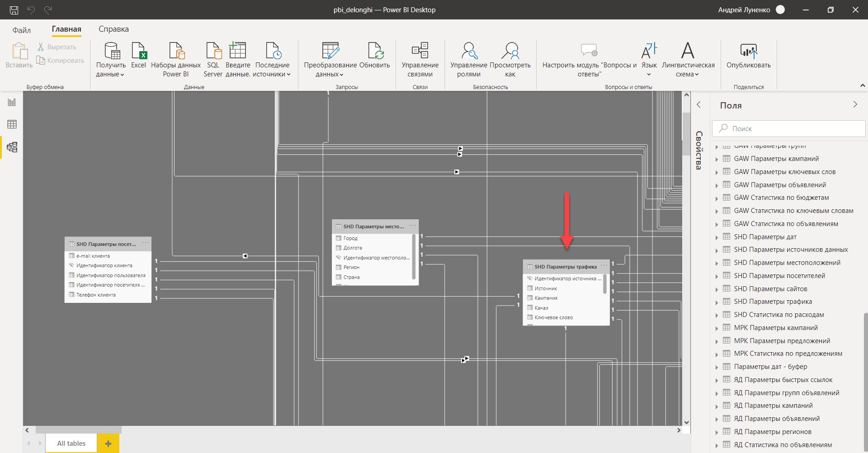Screen dimensions: 868x453
Task: Click the Андрей Луненко account avatar
Action: (x=780, y=9)
